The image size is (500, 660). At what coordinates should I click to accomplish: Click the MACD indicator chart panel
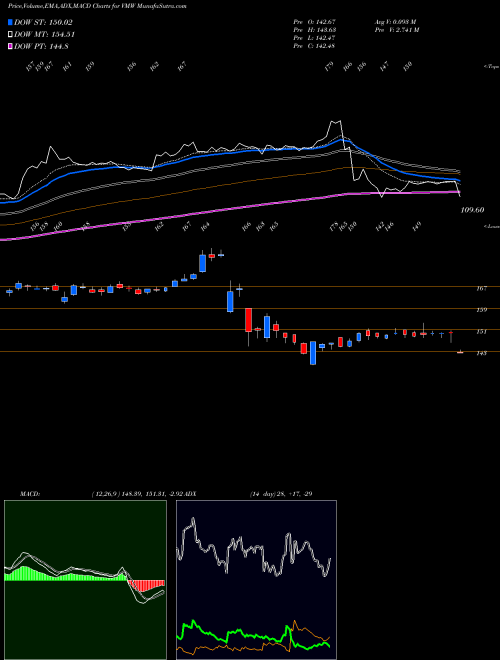[x=85, y=580]
